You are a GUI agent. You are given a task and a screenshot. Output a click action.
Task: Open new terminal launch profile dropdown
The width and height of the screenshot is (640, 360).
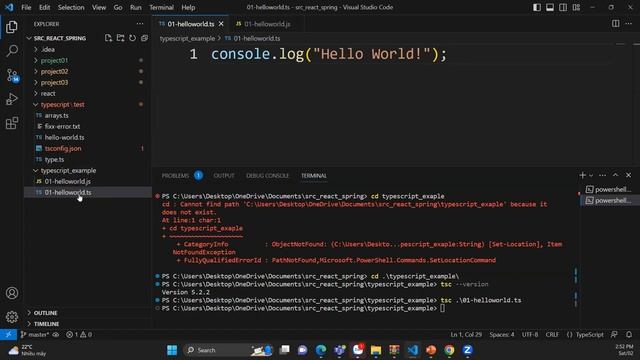click(591, 176)
